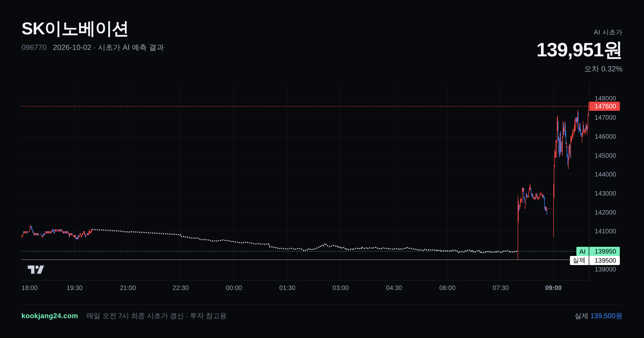
Task: Click the 03:00 time axis label
Action: tap(341, 288)
